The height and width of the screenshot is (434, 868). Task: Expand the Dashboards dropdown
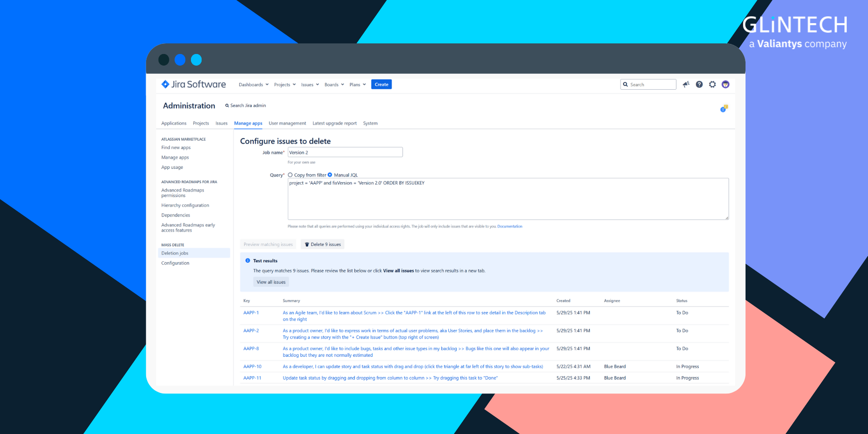pyautogui.click(x=254, y=84)
